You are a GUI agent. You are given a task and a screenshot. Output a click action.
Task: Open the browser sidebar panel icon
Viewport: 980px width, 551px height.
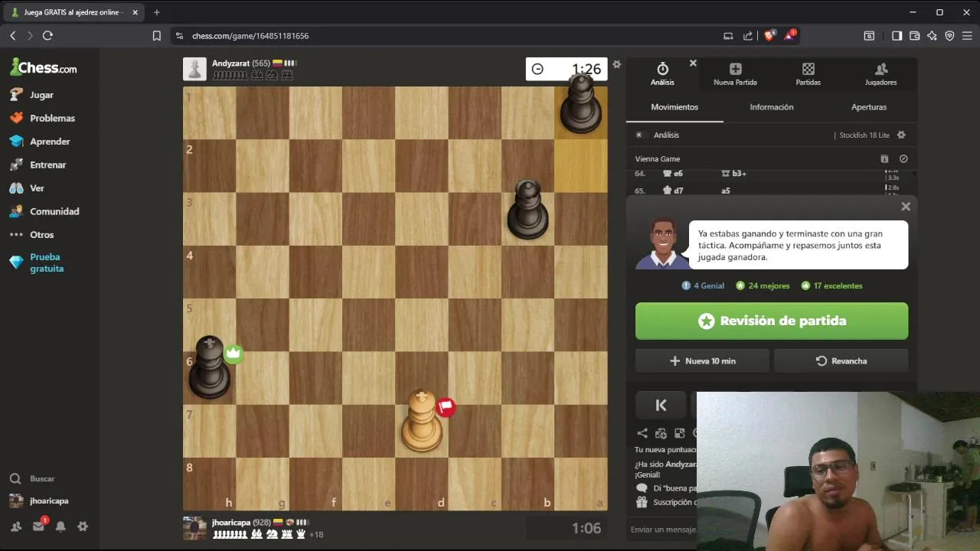(897, 36)
